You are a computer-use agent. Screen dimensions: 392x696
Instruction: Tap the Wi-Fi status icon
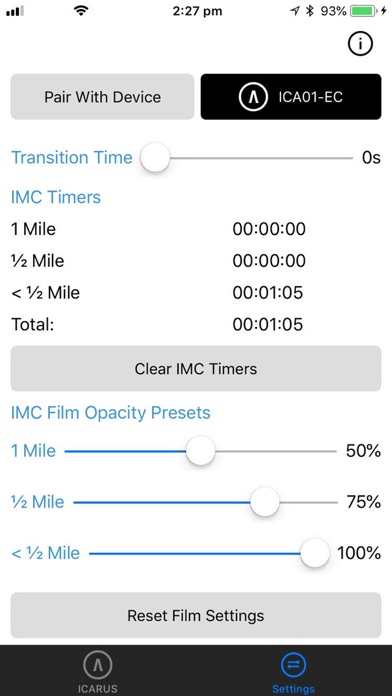click(81, 11)
